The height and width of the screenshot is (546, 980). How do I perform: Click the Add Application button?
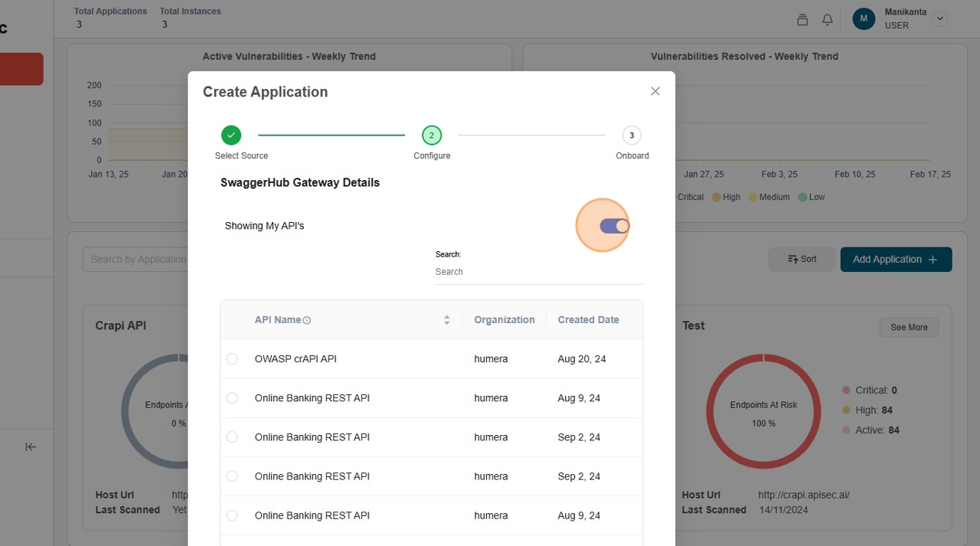896,260
